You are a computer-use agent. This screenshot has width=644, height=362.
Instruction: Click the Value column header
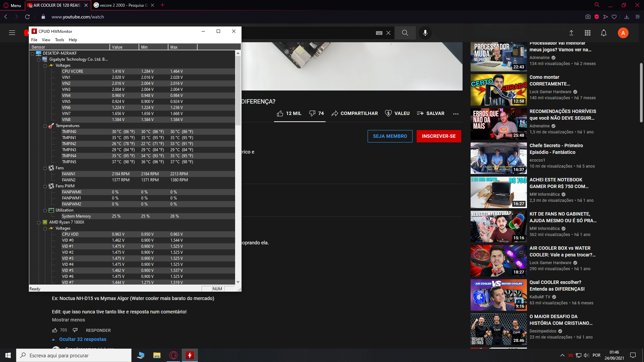click(x=124, y=47)
